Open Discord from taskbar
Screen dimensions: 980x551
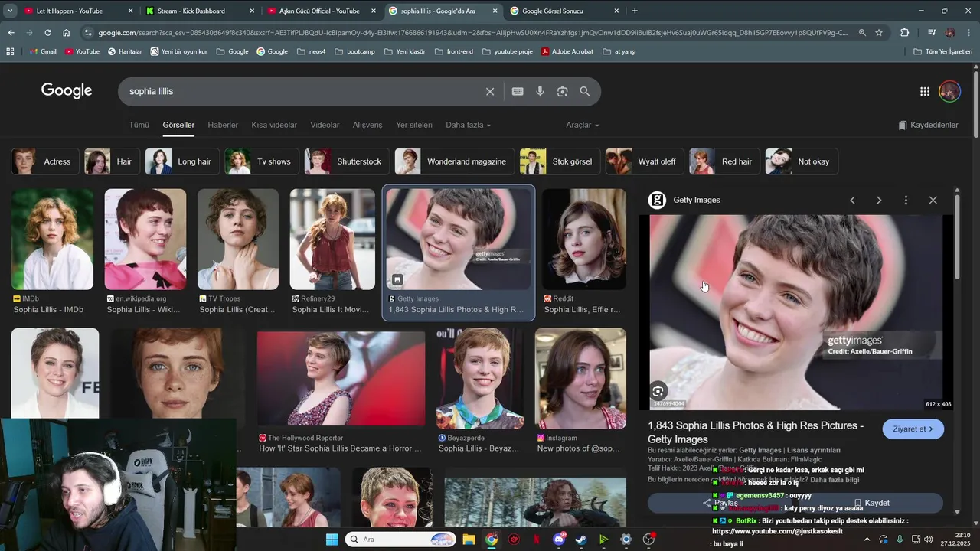click(x=559, y=540)
